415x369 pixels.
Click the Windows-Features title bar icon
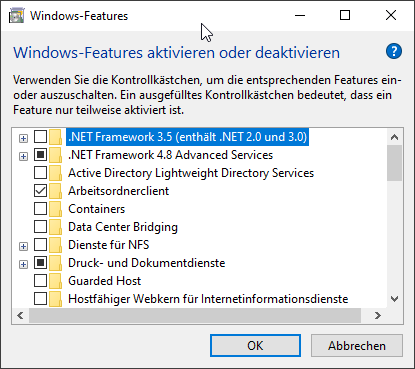17,16
